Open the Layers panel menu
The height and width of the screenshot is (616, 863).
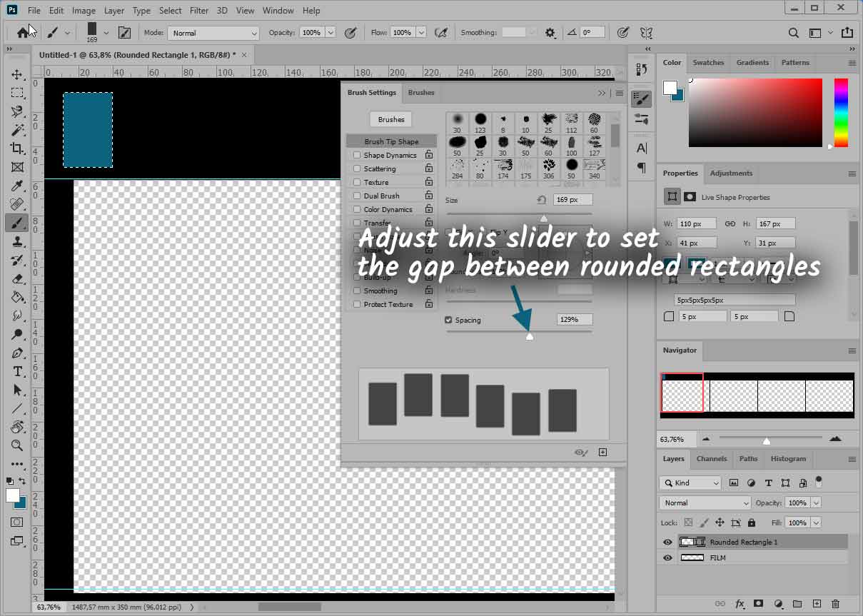(x=852, y=459)
